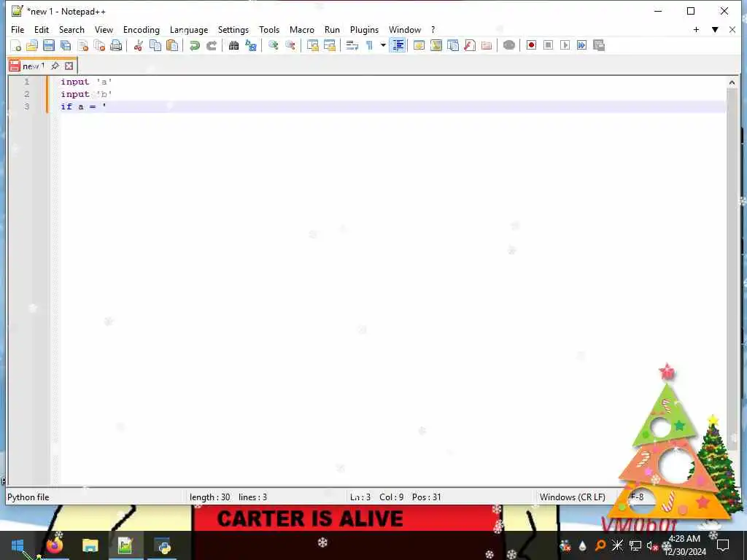Pin the new 1 tab

(x=55, y=66)
